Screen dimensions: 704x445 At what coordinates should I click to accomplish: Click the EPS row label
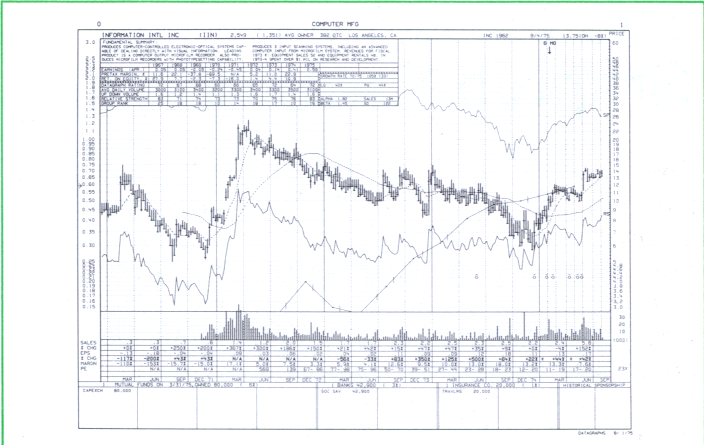87,352
